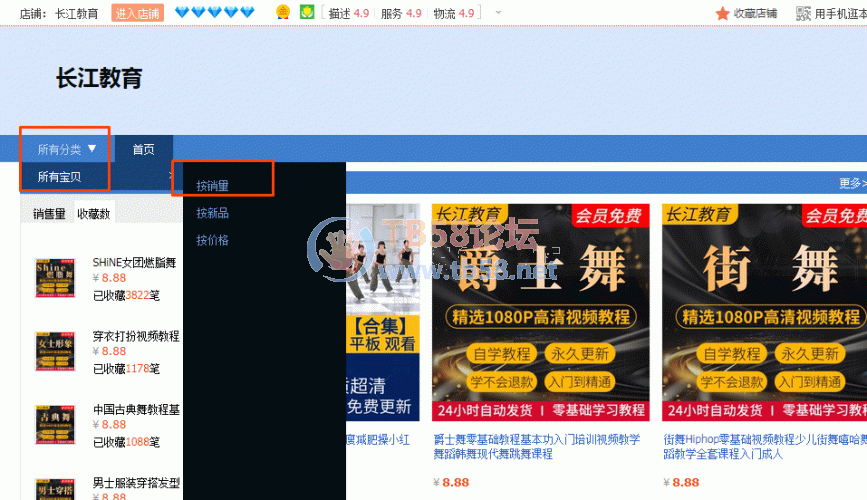Click the QR code icon for mobile browsing
The width and height of the screenshot is (867, 500).
(x=803, y=13)
